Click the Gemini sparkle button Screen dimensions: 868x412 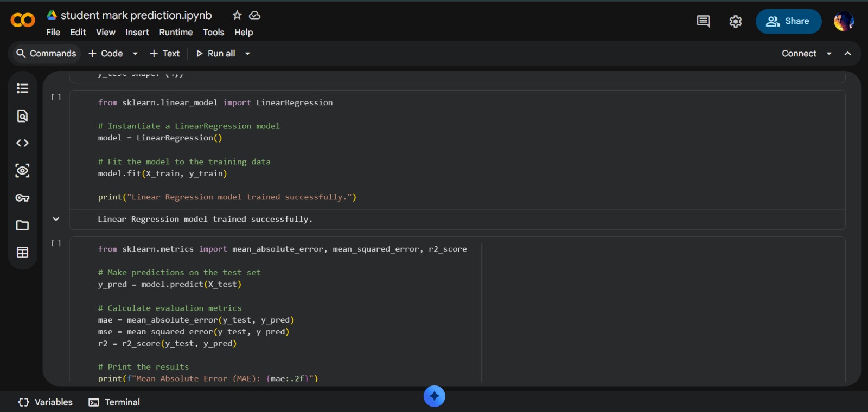[434, 396]
